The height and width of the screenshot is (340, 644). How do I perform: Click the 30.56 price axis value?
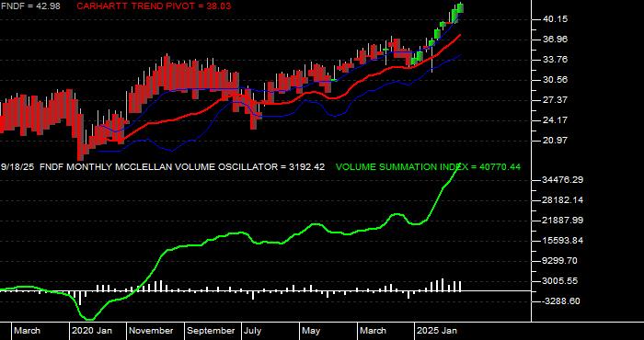(x=556, y=80)
